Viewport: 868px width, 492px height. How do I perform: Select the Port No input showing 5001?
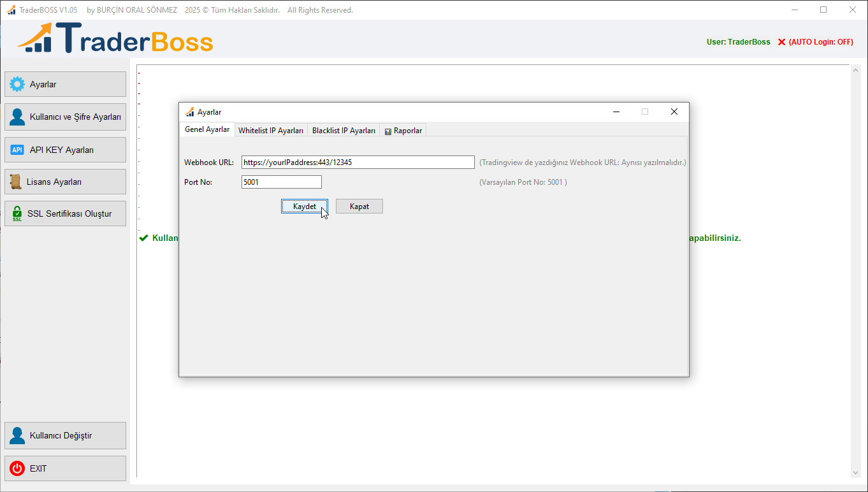tap(281, 182)
